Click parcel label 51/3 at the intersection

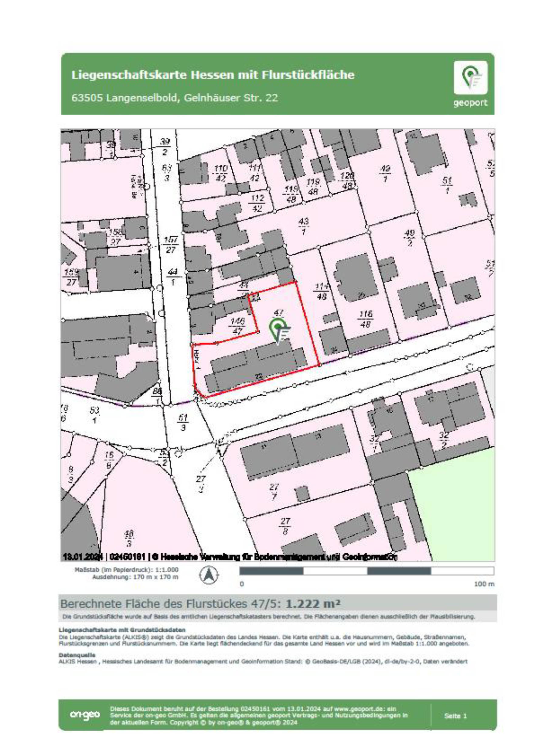pyautogui.click(x=183, y=423)
